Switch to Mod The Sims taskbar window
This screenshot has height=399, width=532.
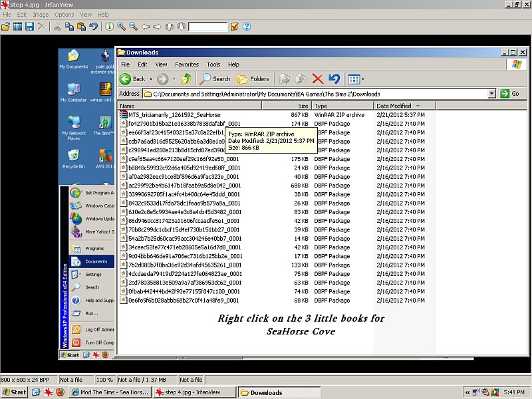110,392
